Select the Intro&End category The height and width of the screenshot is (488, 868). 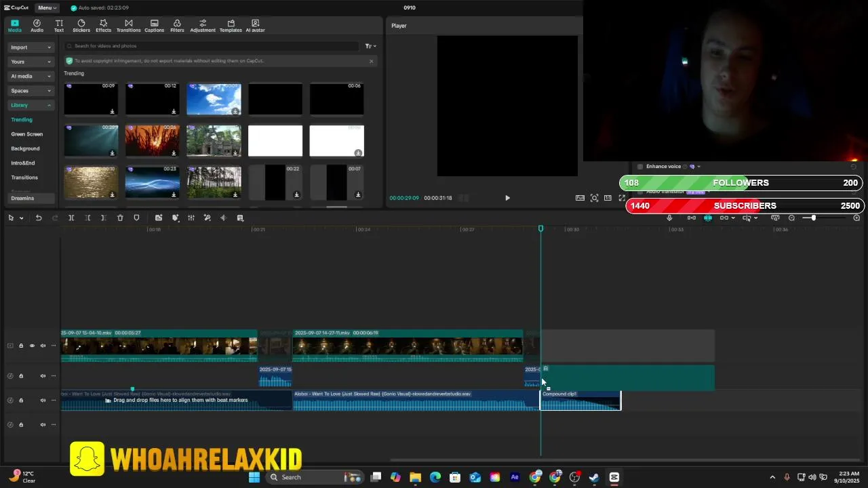click(22, 163)
